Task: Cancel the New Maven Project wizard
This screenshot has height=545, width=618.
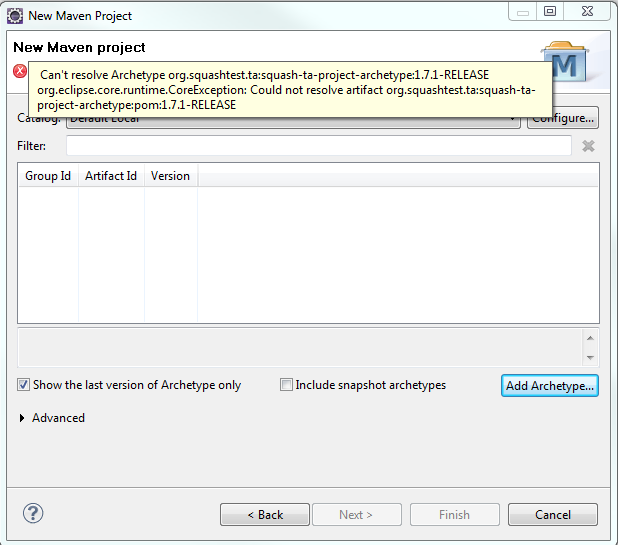Action: [x=552, y=515]
